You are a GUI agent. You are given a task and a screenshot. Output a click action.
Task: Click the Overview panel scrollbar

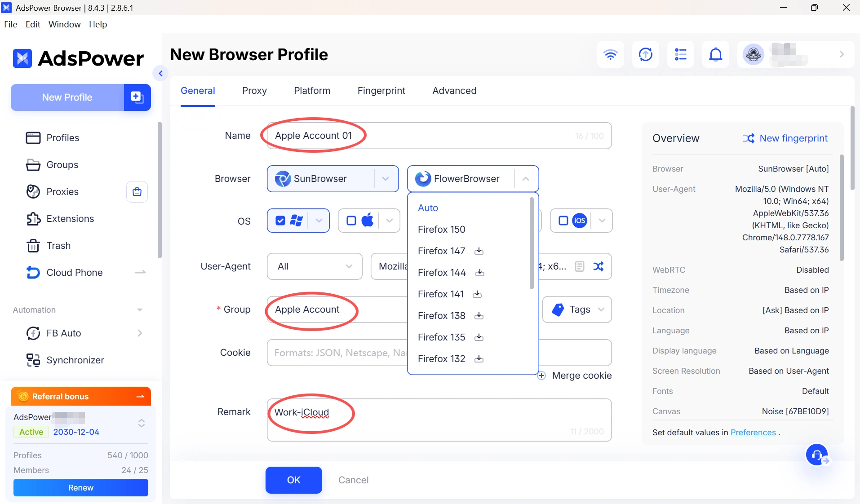(842, 208)
